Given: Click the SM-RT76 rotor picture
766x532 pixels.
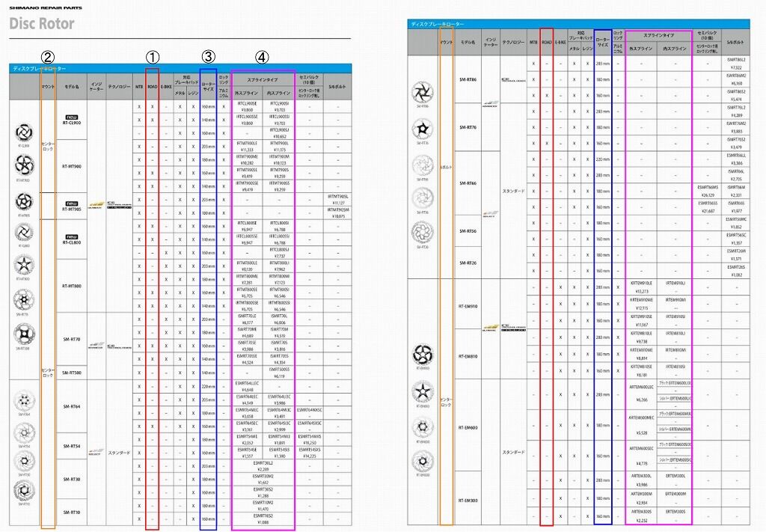Looking at the screenshot, I should click(422, 129).
